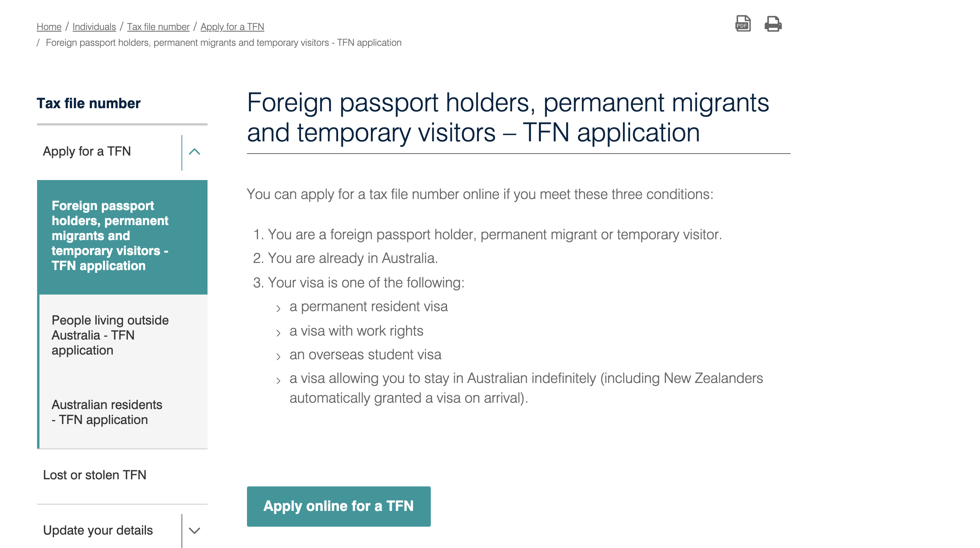The width and height of the screenshot is (980, 548).
Task: Expand the Update your details section
Action: [195, 530]
